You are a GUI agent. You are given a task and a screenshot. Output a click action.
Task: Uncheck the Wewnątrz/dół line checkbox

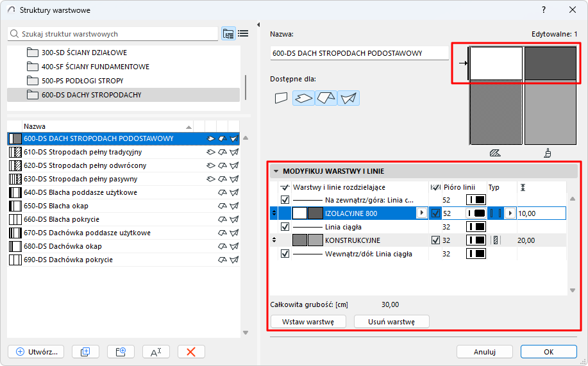click(285, 254)
